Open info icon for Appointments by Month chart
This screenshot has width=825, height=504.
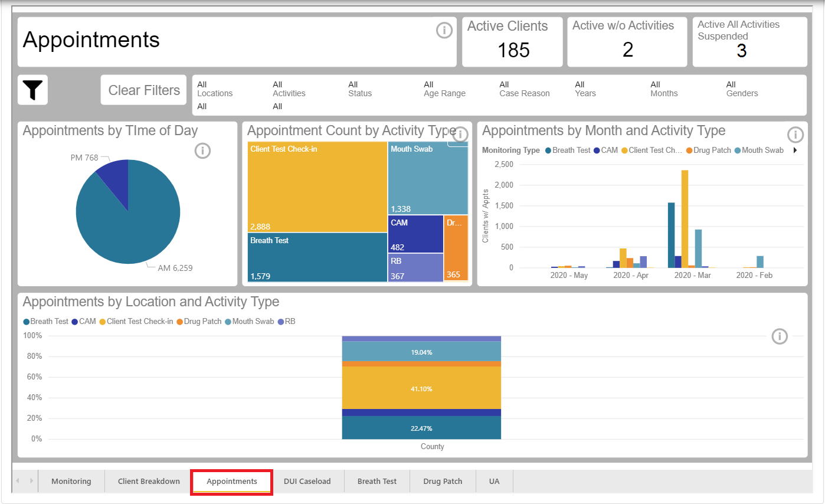[795, 135]
